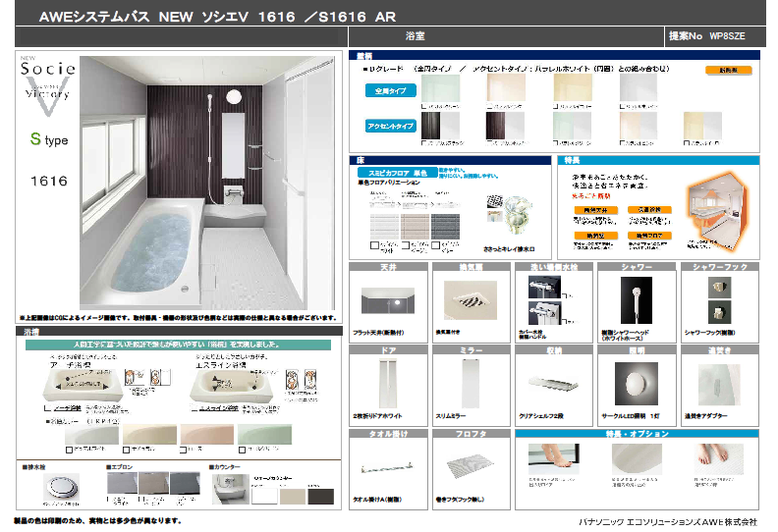Click the S type label
Viewport: 778px width, 532px height.
(x=49, y=139)
